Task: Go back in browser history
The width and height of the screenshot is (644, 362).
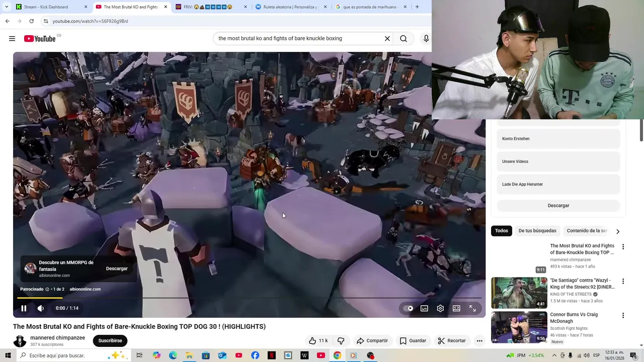Action: pyautogui.click(x=7, y=21)
